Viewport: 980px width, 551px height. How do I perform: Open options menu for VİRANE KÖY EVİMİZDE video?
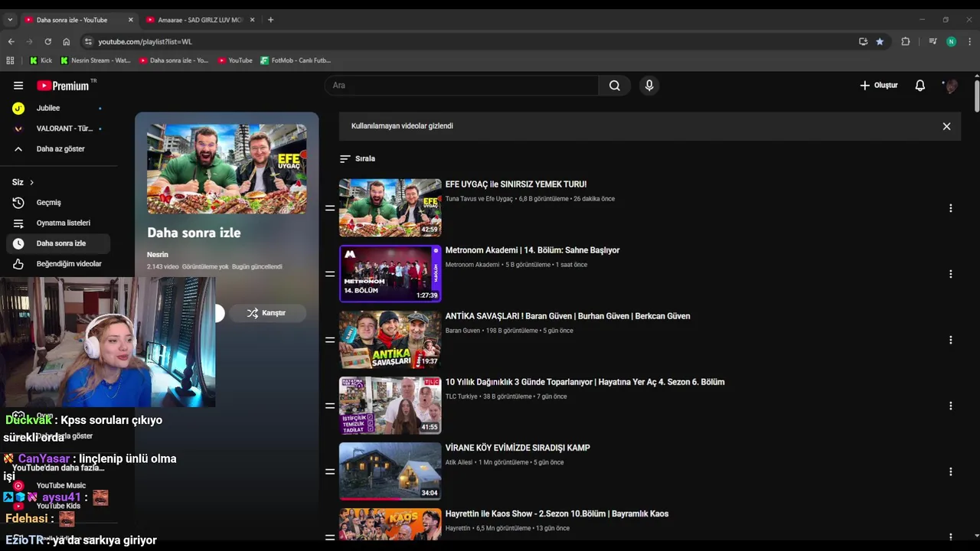[x=950, y=471]
